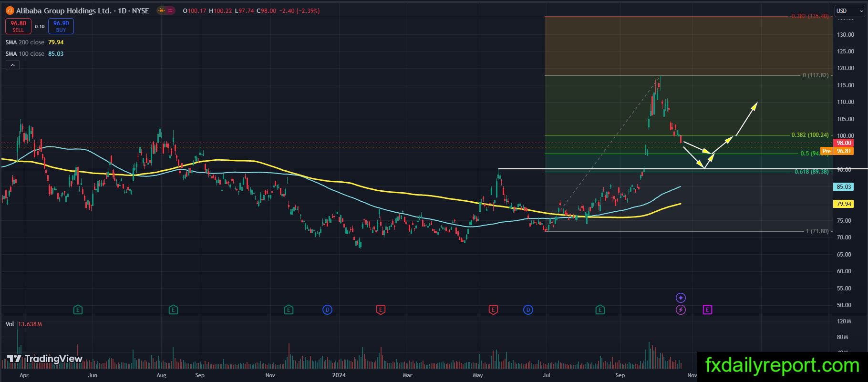Image resolution: width=868 pixels, height=382 pixels.
Task: Select the 1 (71.80) Fibonacci level label
Action: coord(817,231)
